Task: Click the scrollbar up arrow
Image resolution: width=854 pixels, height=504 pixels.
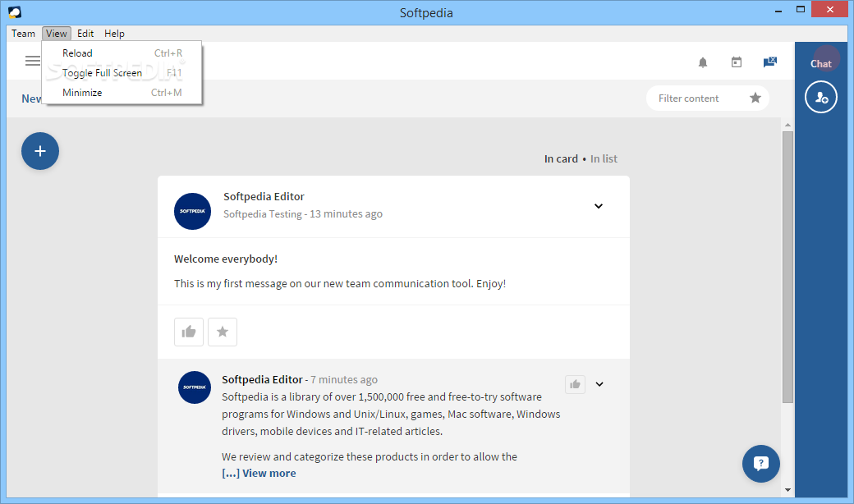Action: [x=787, y=125]
